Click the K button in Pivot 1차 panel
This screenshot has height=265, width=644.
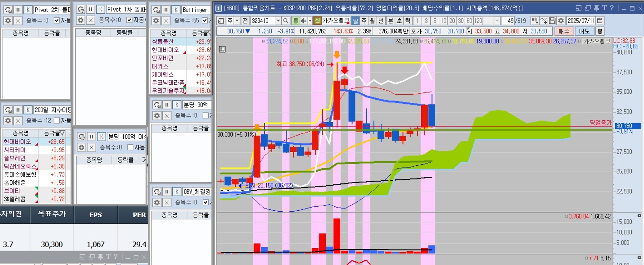101,9
